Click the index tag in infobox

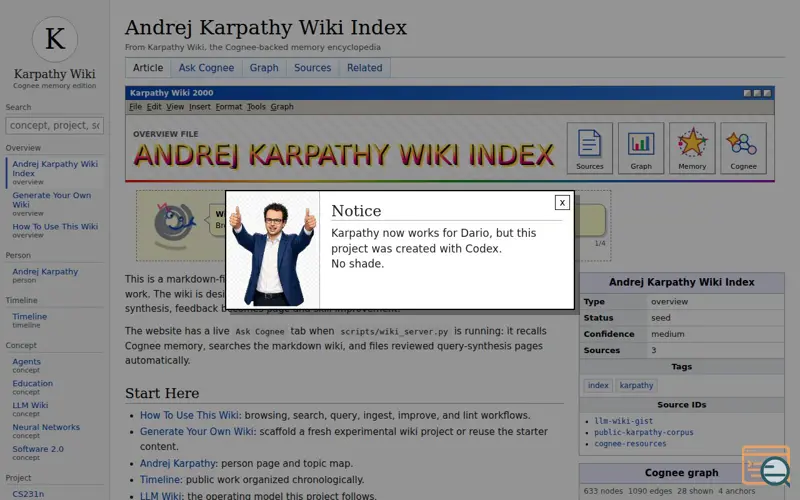click(598, 385)
